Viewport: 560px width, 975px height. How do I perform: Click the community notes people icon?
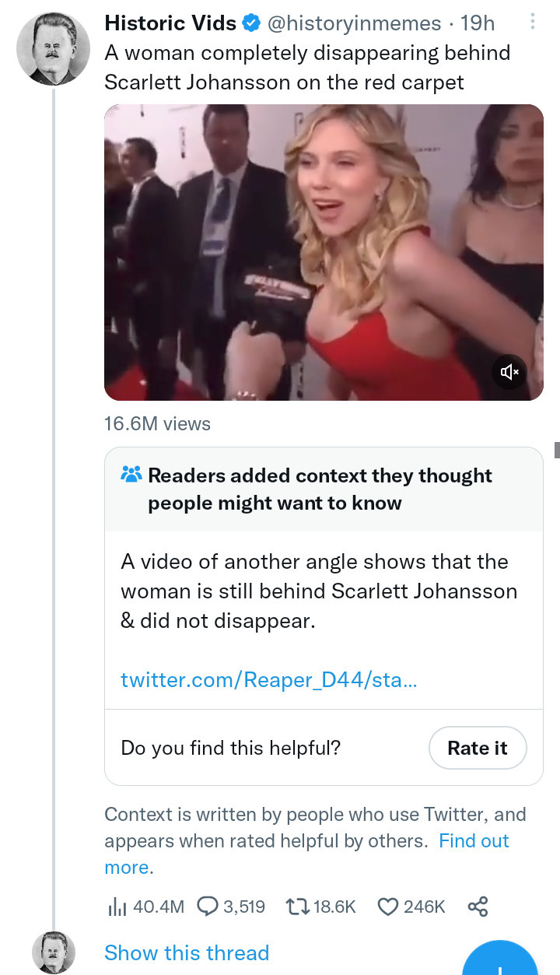tap(131, 475)
